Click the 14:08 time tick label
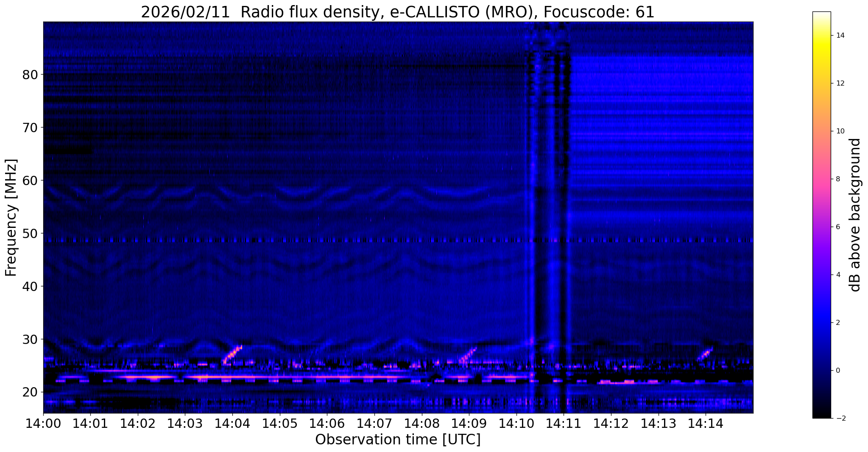Image resolution: width=868 pixels, height=452 pixels. [421, 423]
